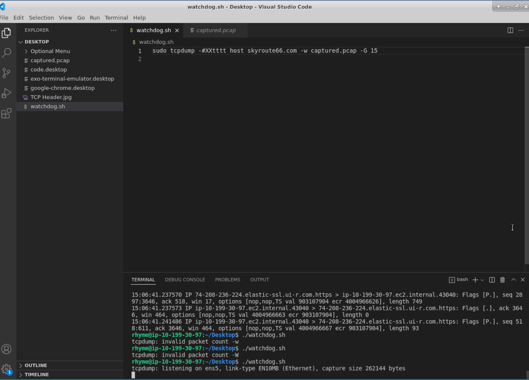Close the terminal panel

[523, 280]
